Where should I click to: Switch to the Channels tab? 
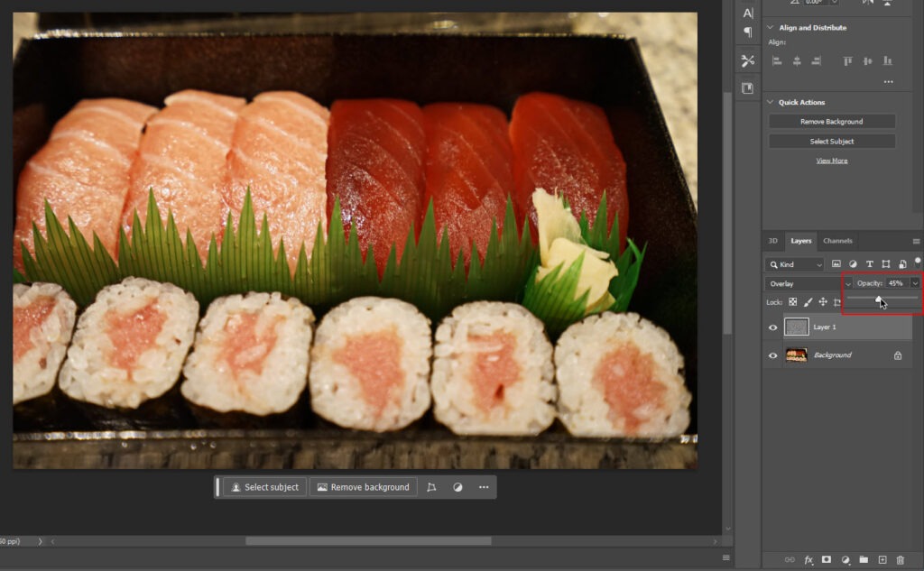[x=837, y=241]
